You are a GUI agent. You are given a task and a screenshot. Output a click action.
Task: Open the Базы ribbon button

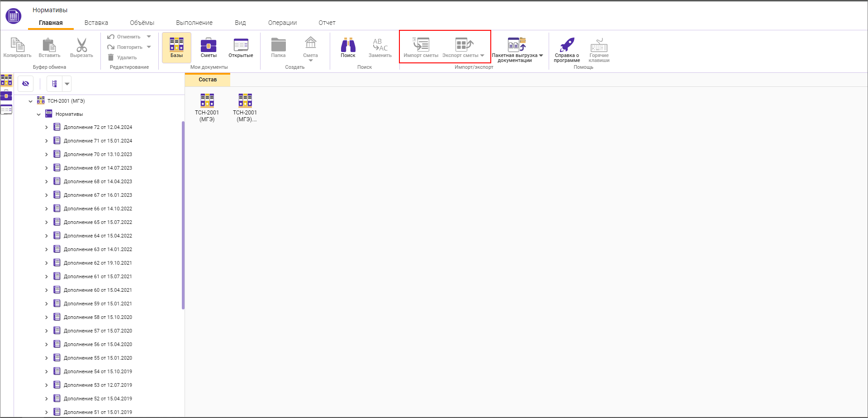tap(176, 47)
